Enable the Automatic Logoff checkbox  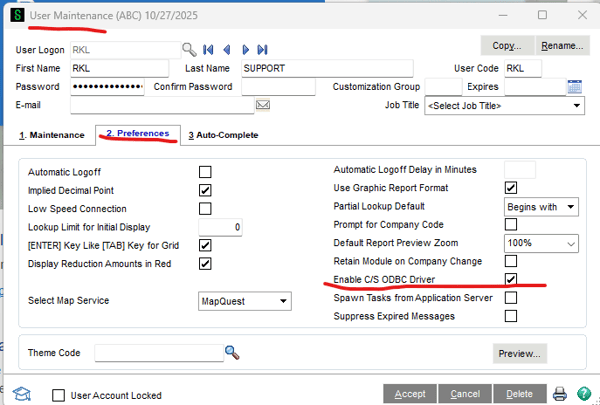click(205, 172)
